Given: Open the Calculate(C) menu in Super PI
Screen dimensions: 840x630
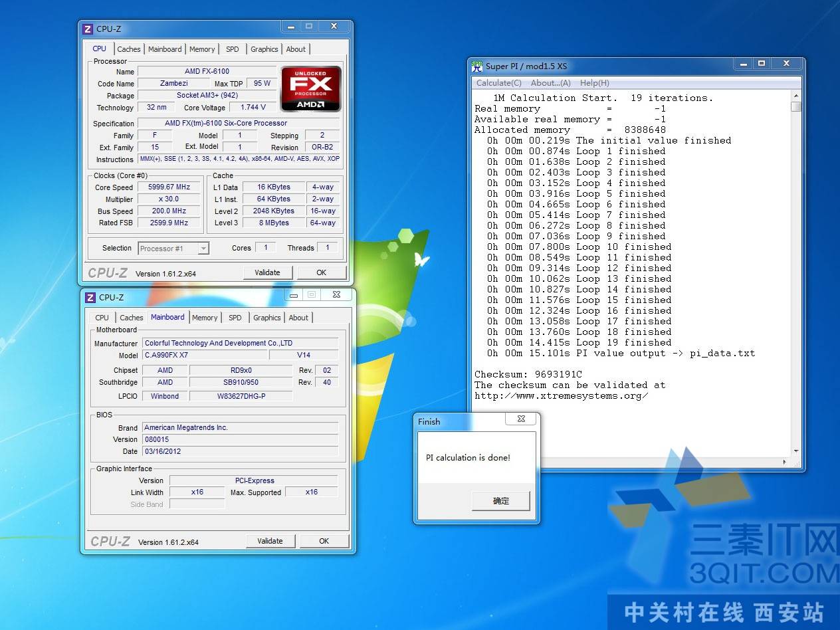Looking at the screenshot, I should (499, 83).
